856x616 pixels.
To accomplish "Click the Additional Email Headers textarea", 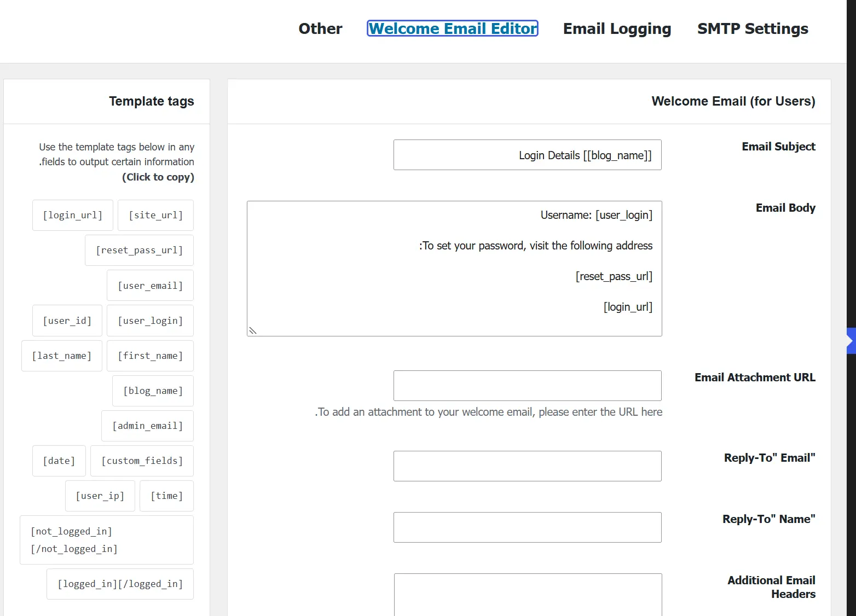I will (x=528, y=595).
